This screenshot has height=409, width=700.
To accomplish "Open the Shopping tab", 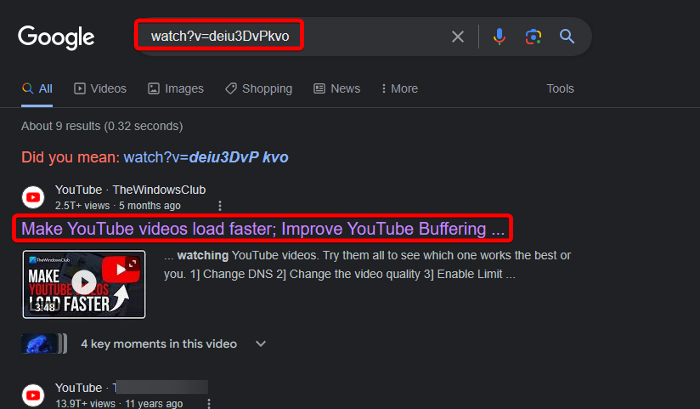I will point(259,89).
